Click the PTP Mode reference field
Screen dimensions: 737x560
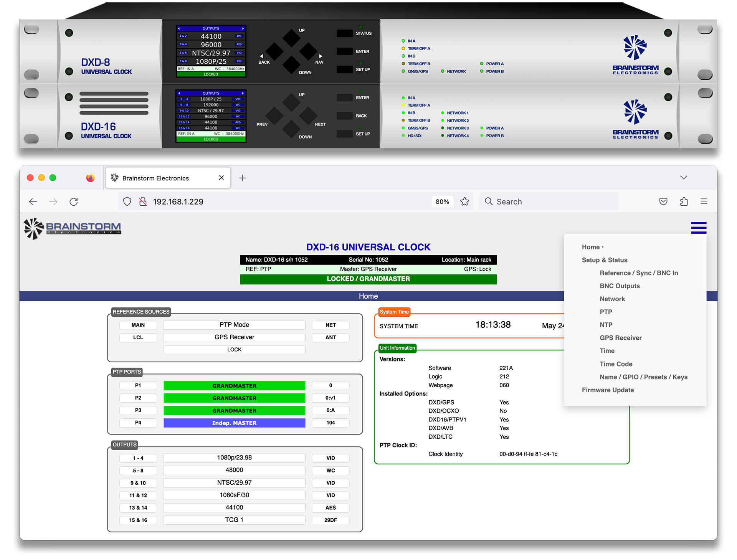coord(234,325)
